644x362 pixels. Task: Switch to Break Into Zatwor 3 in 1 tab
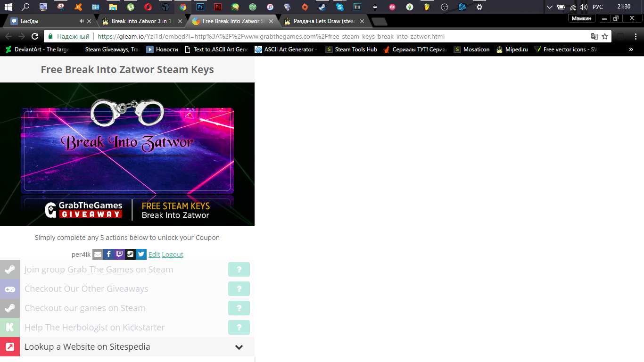pos(141,21)
